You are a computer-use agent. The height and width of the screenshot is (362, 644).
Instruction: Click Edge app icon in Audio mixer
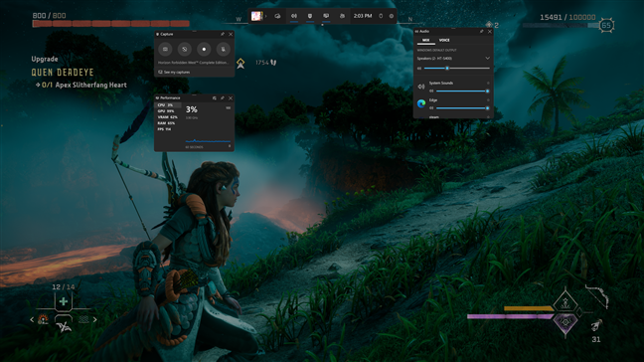[421, 103]
